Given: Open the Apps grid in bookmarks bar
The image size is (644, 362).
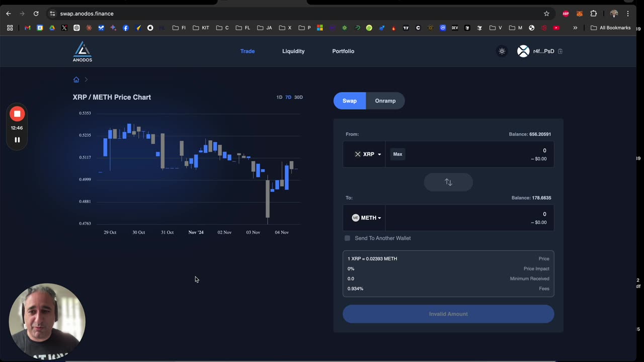Looking at the screenshot, I should pyautogui.click(x=10, y=28).
